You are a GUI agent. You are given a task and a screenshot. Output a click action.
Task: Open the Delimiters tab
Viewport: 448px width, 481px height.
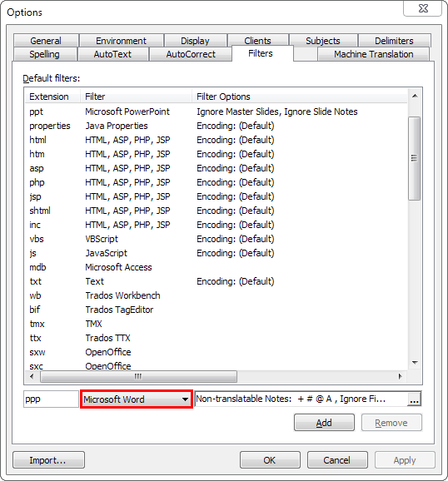pos(394,41)
